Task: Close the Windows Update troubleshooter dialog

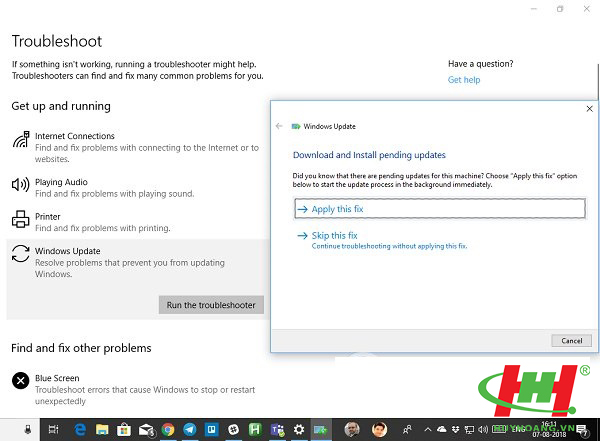Action: 589,109
